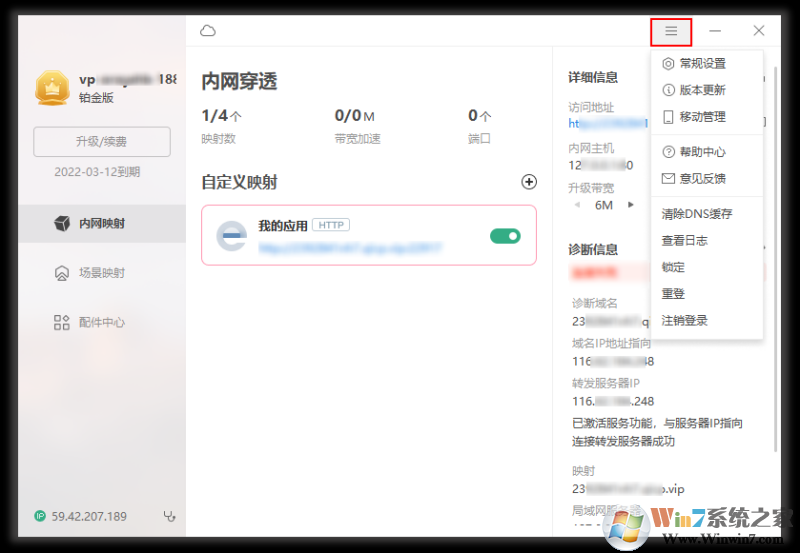The width and height of the screenshot is (800, 553).
Task: Add a custom mapping with plus icon
Action: [529, 182]
